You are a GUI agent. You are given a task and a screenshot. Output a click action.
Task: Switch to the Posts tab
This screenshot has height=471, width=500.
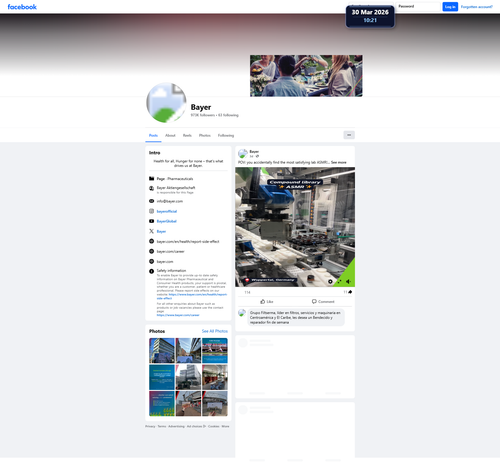point(153,135)
